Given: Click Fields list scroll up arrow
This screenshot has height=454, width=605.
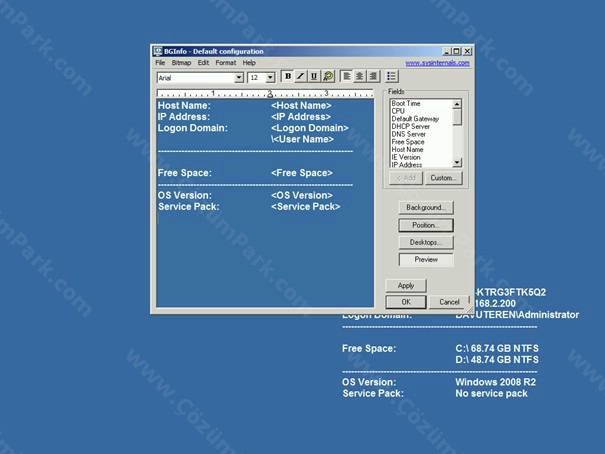Looking at the screenshot, I should [x=457, y=104].
